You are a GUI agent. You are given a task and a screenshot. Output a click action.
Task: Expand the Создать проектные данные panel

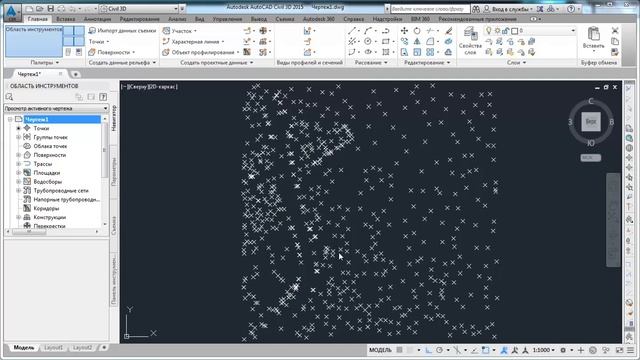[217, 62]
